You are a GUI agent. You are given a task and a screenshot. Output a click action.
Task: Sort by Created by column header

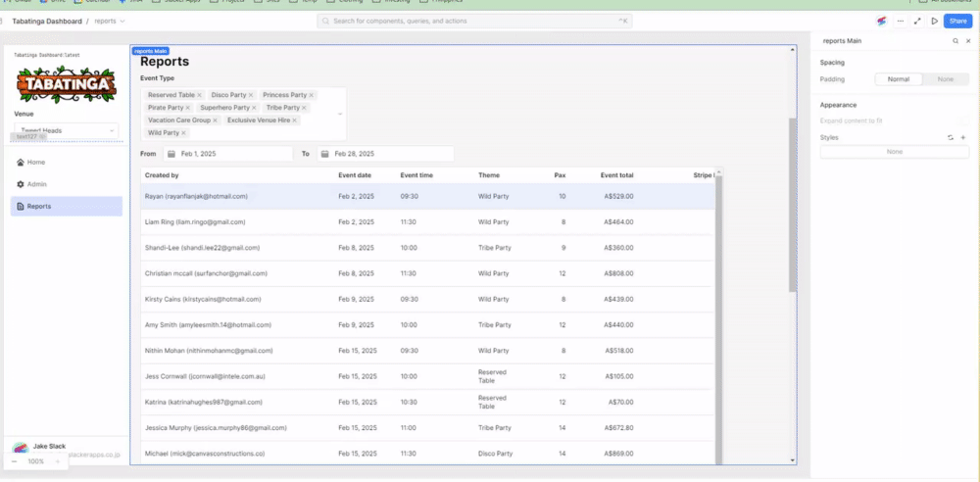click(x=162, y=175)
